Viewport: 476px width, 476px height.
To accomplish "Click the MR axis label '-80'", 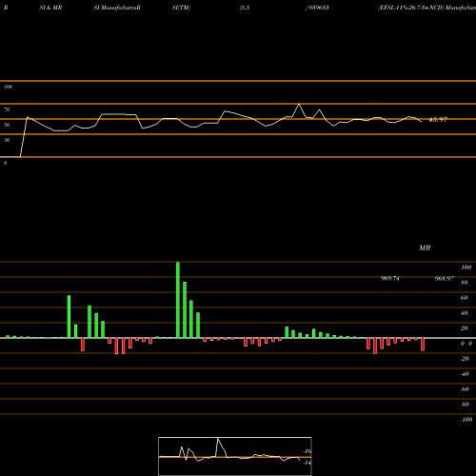I will 465,405.
